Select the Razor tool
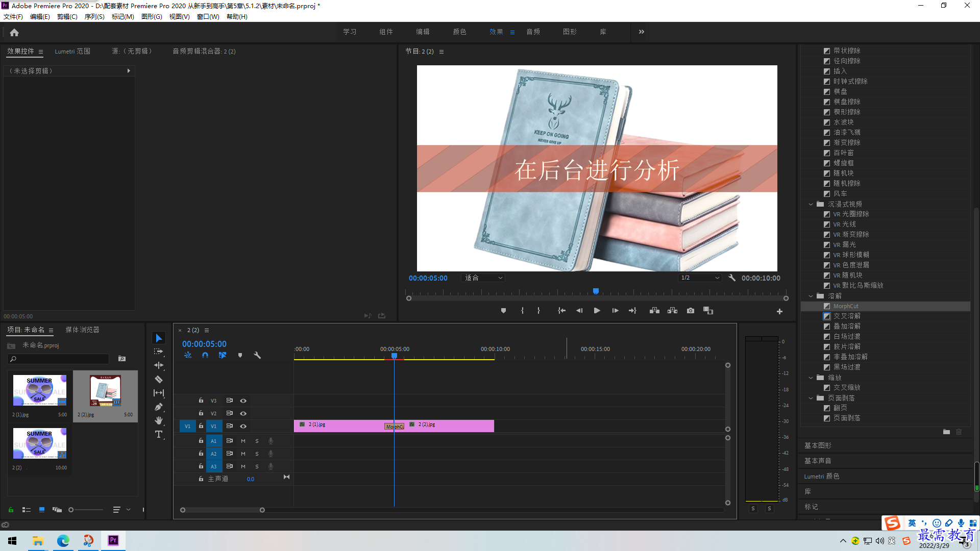The width and height of the screenshot is (980, 551). click(x=159, y=379)
